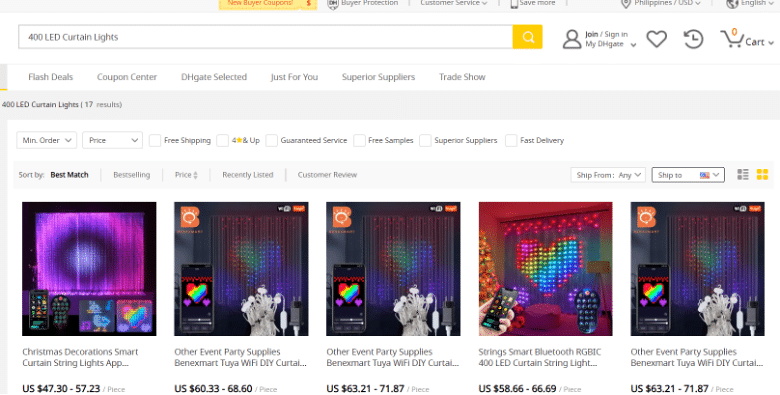Check the Guaranteed Service filter
Viewport: 780px width, 395px height.
pyautogui.click(x=271, y=140)
